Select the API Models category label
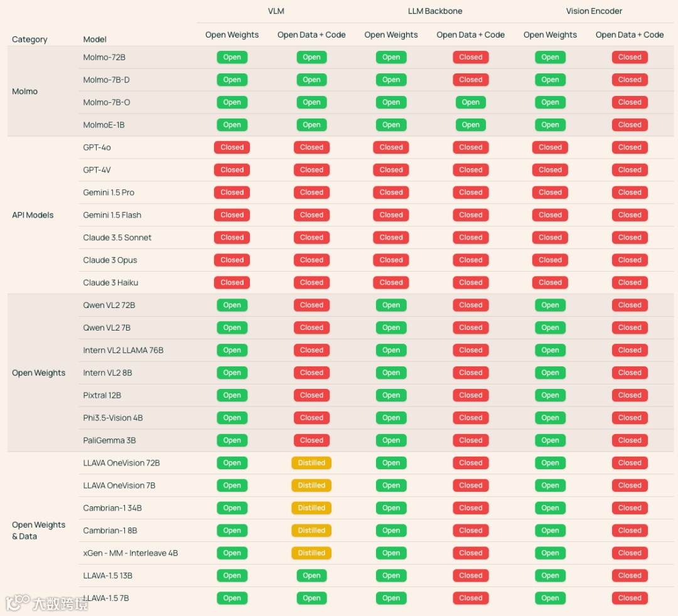This screenshot has width=678, height=616. click(33, 215)
